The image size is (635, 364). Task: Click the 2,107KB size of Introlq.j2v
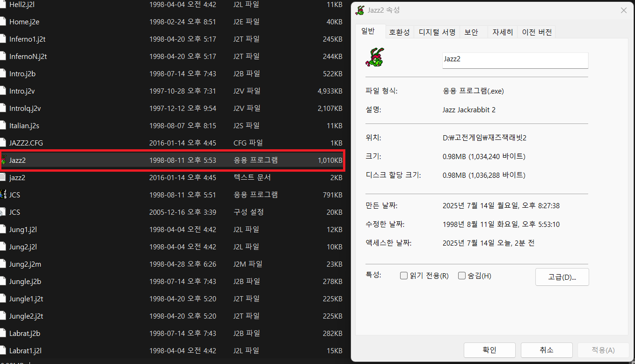tap(329, 108)
